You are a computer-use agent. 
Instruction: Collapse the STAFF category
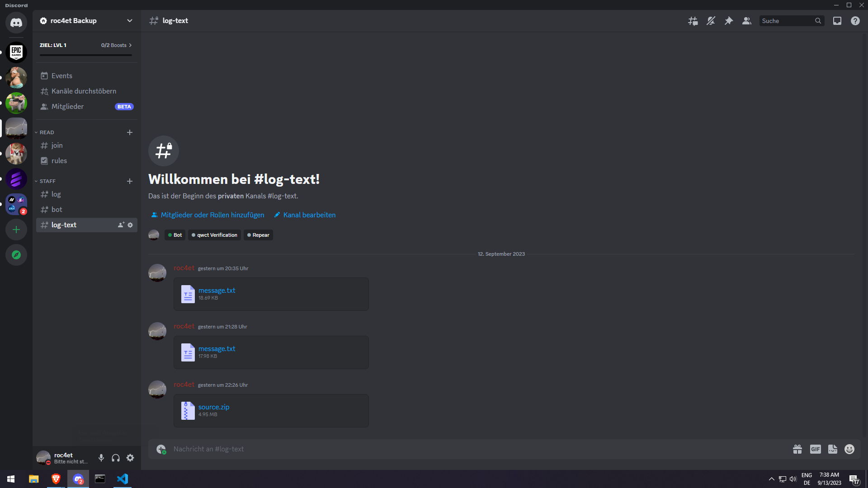pyautogui.click(x=47, y=181)
